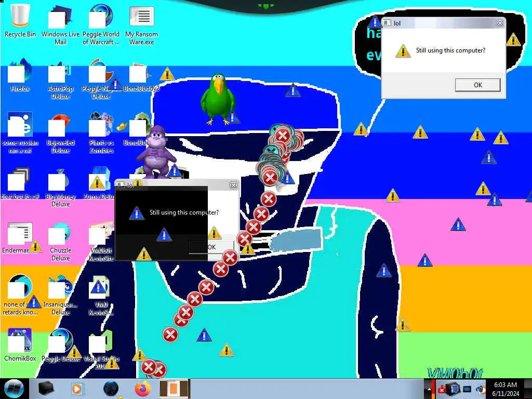Select the ChomikBox desktop icon
Viewport: 532px width, 399px height.
pyautogui.click(x=20, y=344)
